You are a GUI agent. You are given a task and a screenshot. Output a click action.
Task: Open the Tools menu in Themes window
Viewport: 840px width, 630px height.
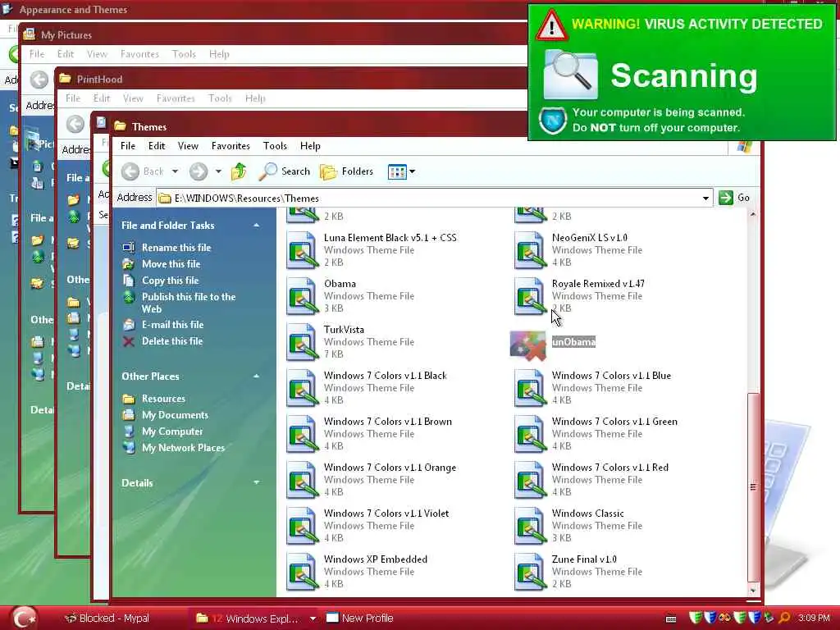(x=275, y=146)
